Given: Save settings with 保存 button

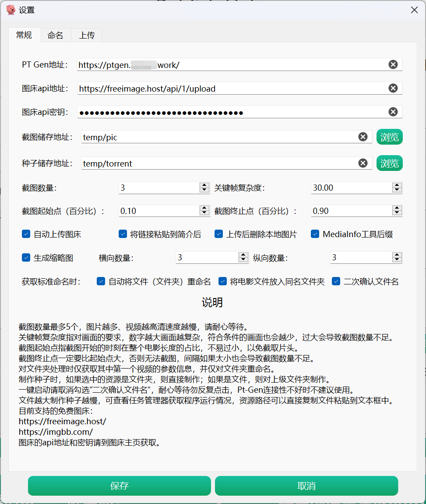Looking at the screenshot, I should pyautogui.click(x=120, y=486).
